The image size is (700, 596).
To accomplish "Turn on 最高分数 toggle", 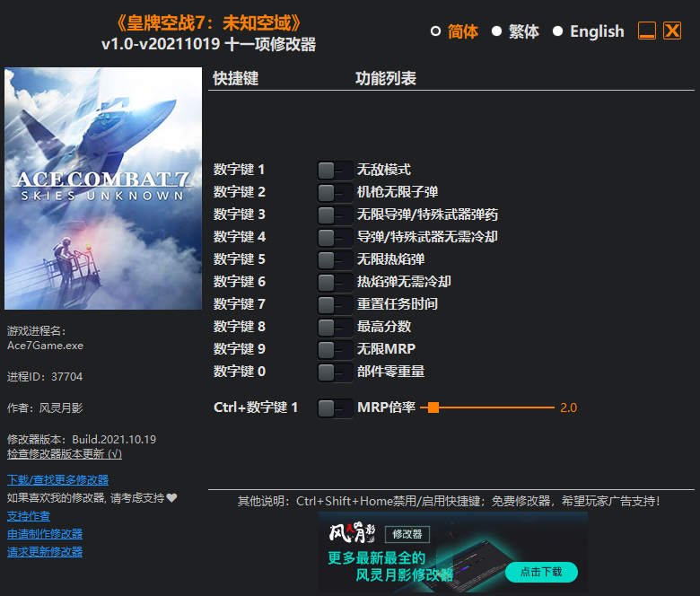I will click(335, 327).
